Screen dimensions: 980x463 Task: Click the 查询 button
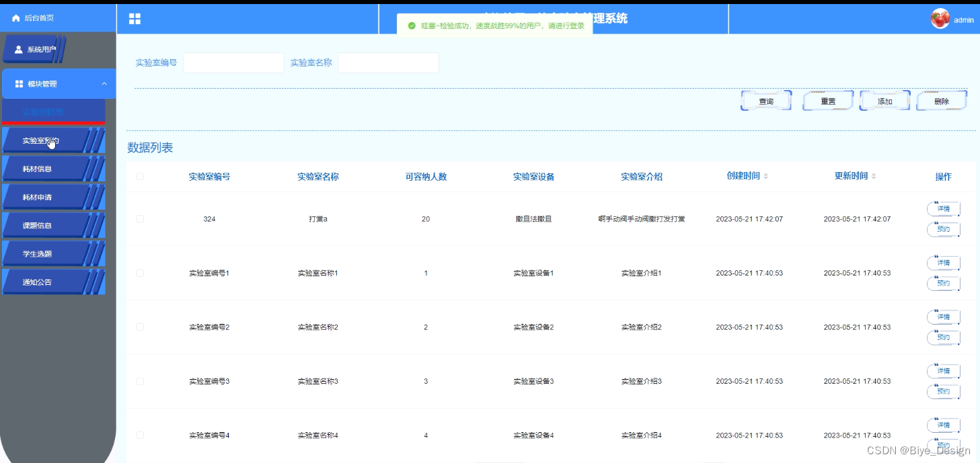tap(766, 101)
